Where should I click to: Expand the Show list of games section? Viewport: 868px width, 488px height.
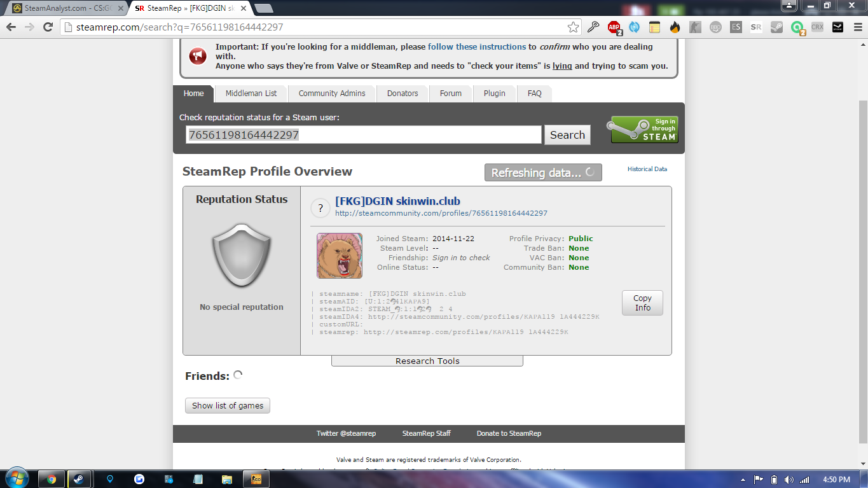click(227, 405)
